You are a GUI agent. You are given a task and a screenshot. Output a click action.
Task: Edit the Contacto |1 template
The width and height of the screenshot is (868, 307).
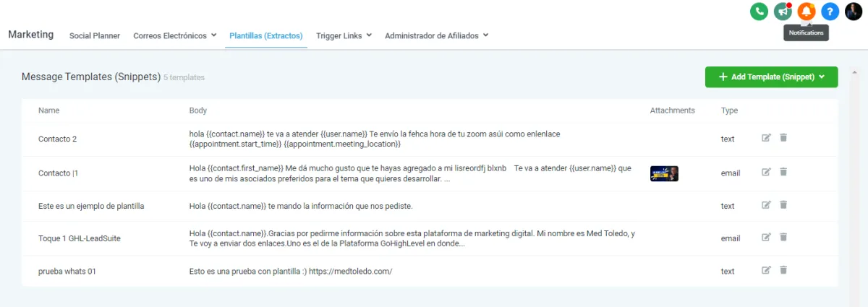(x=767, y=172)
